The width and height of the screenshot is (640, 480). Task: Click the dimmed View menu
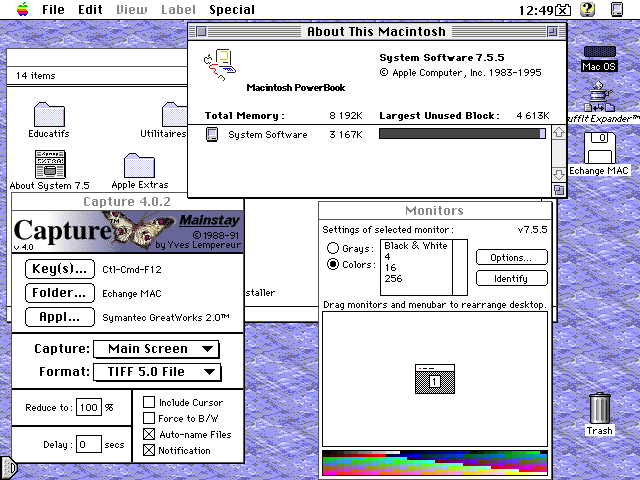(x=132, y=9)
